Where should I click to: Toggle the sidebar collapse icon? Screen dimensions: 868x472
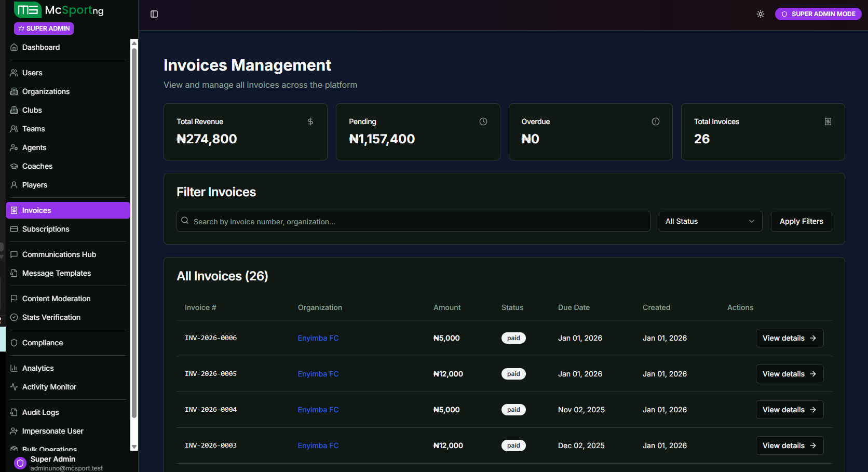[x=154, y=14]
